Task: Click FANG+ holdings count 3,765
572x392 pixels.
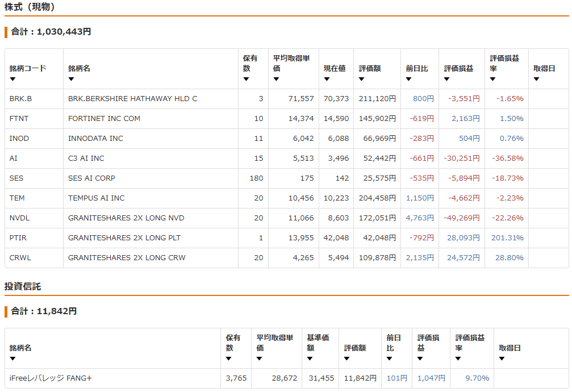Action: coord(236,378)
